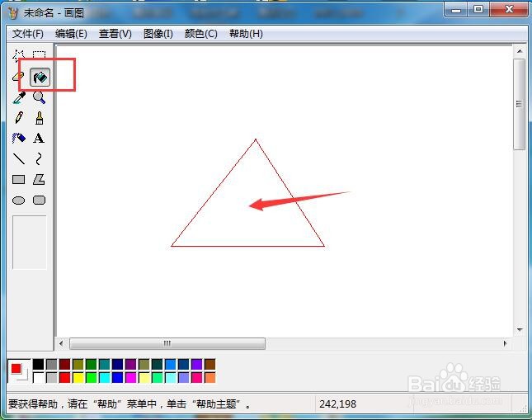Screen dimensions: 532x420
Task: Pick the white color swatch
Action: tap(38, 378)
